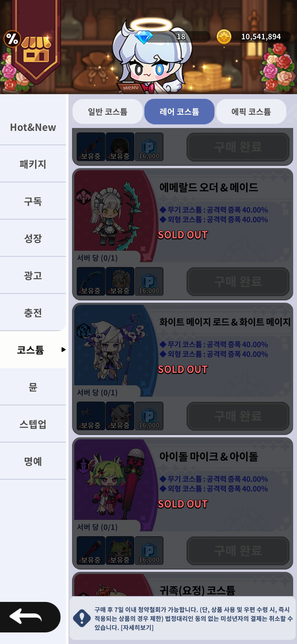The width and height of the screenshot is (297, 644).
Task: Open the 스텝업 shop category
Action: tap(33, 424)
